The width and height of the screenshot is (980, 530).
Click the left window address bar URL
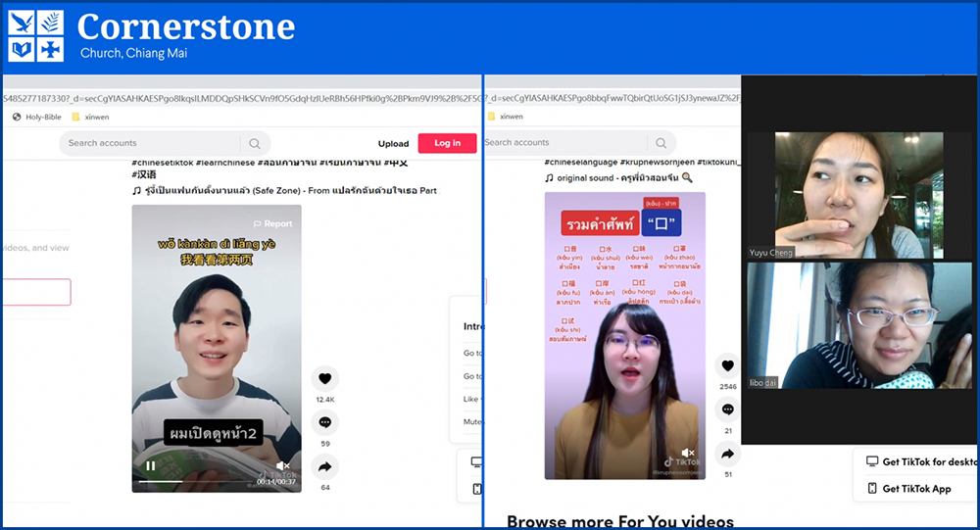[x=241, y=98]
